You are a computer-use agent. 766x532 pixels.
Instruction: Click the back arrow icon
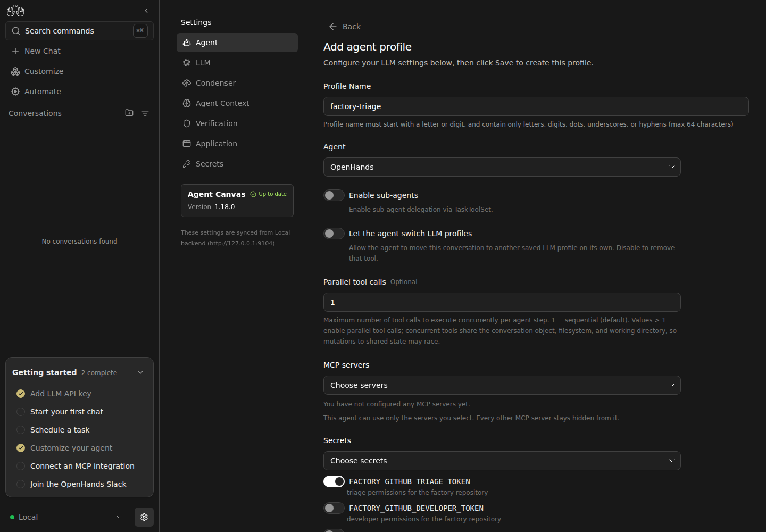333,27
